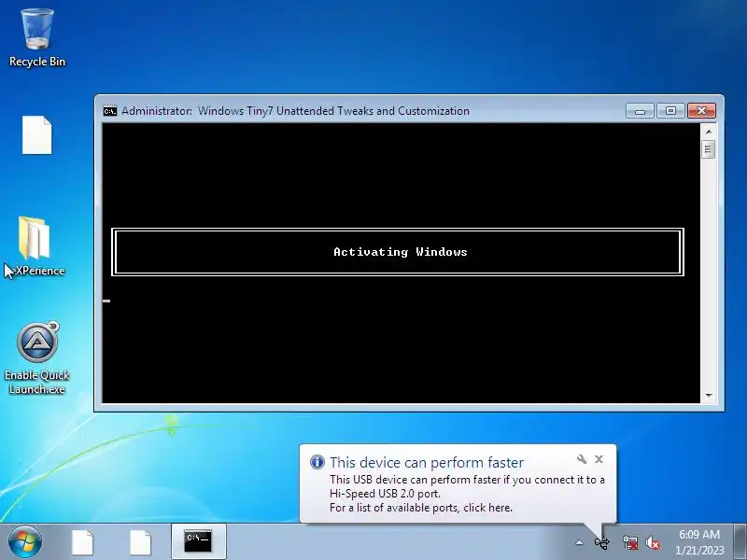This screenshot has height=560, width=747.
Task: Maximize the Tiny7 Unattended Tweaks window
Action: click(670, 111)
